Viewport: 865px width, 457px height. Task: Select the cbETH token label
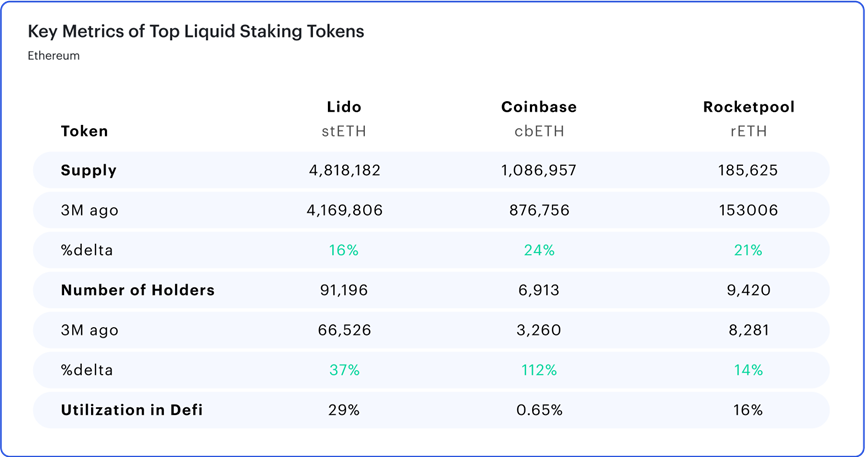pyautogui.click(x=539, y=131)
